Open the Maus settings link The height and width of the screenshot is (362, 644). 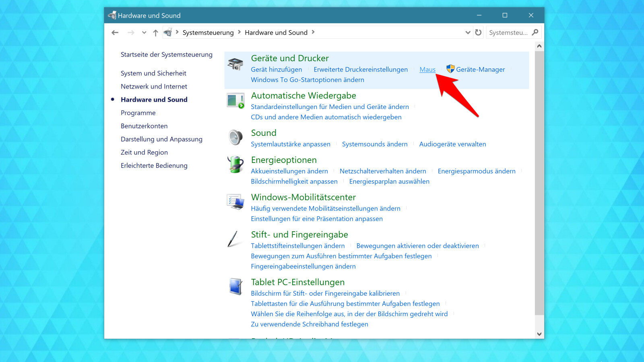click(x=427, y=70)
